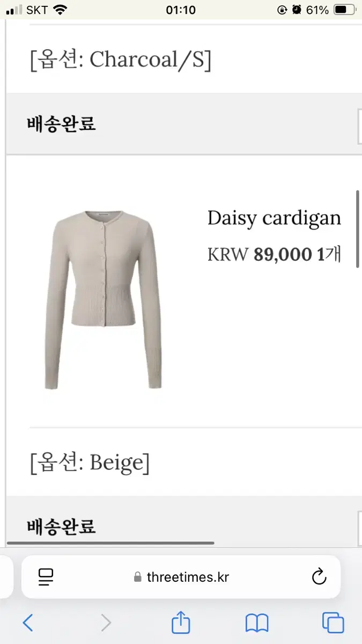The height and width of the screenshot is (644, 362).
Task: Open the Daisy cardigan product image
Action: [103, 299]
